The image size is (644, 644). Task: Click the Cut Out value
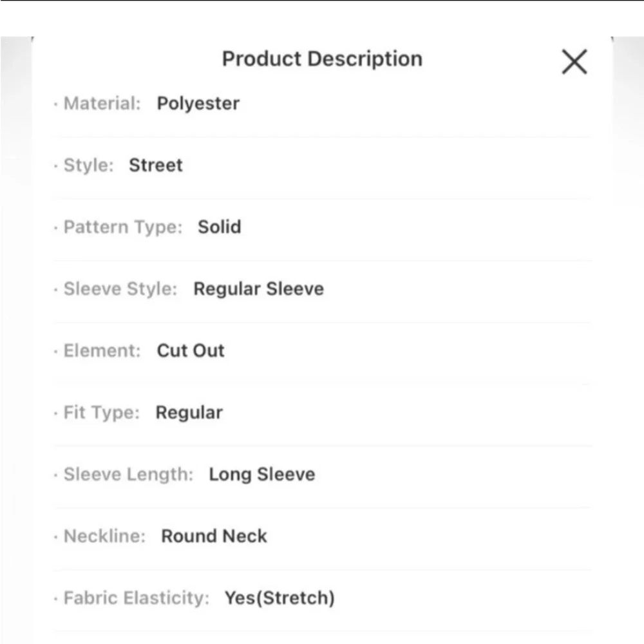coord(191,351)
